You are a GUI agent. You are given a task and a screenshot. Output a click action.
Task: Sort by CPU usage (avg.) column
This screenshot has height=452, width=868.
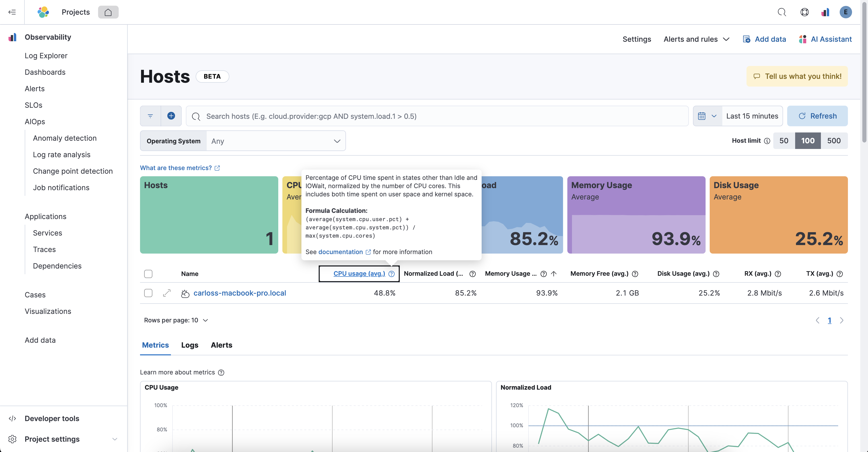coord(359,274)
